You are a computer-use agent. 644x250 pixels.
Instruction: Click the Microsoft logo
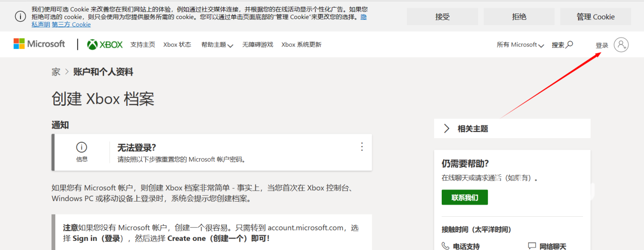(x=39, y=44)
